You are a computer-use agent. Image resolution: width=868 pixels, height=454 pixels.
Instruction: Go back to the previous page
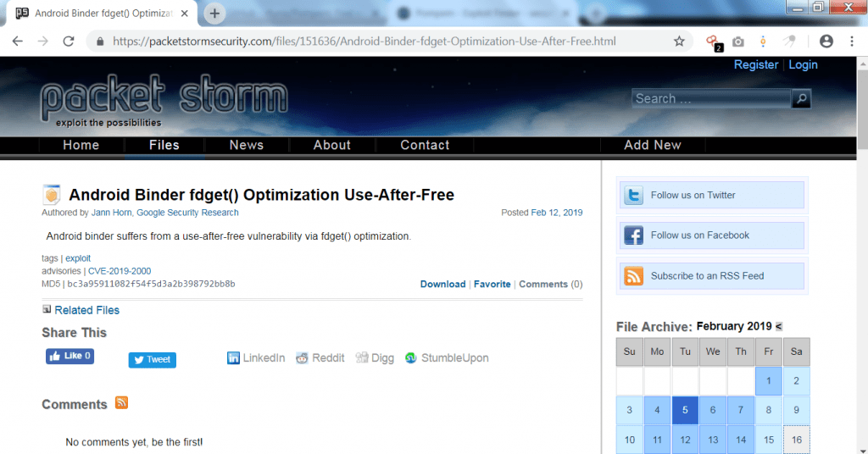(18, 42)
